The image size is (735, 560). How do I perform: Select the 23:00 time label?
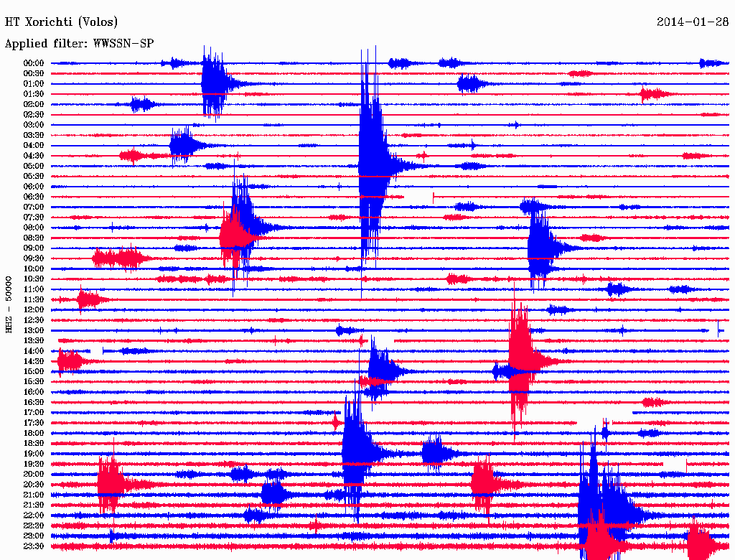tap(34, 536)
